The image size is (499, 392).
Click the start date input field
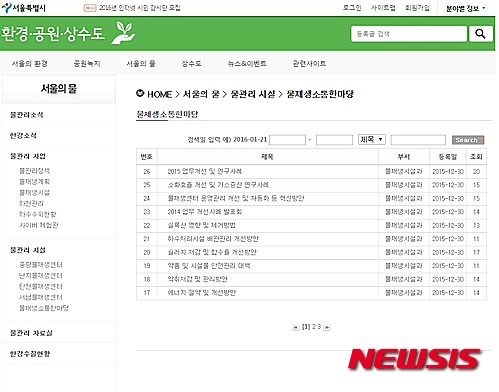[x=287, y=140]
